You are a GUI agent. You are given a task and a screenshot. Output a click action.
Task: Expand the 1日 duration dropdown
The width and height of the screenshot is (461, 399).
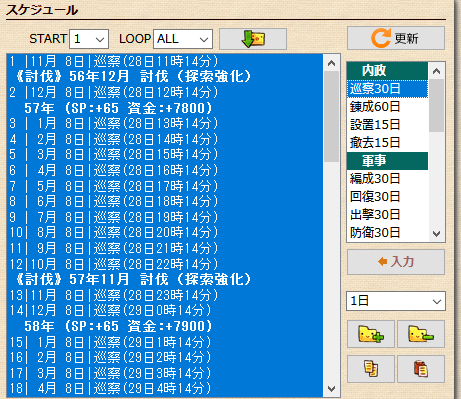click(396, 301)
